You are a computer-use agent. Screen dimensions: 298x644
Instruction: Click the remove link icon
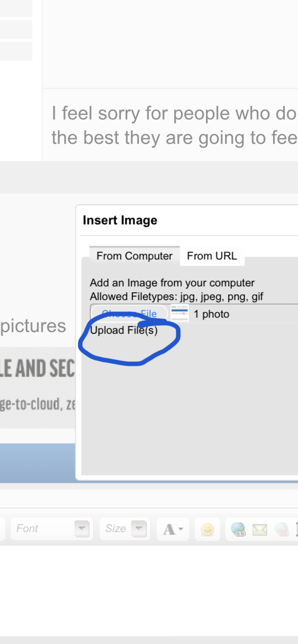(282, 530)
